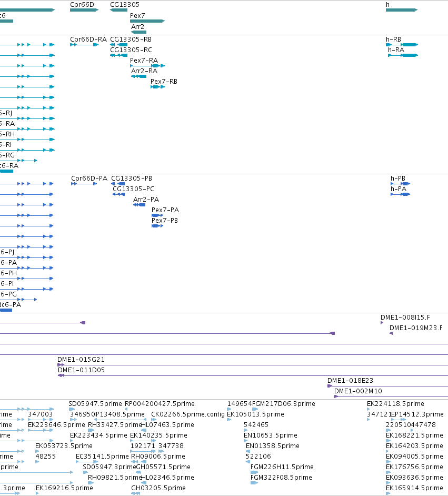Select the CG13305-PC protein label
The image size is (448, 496).
point(133,189)
